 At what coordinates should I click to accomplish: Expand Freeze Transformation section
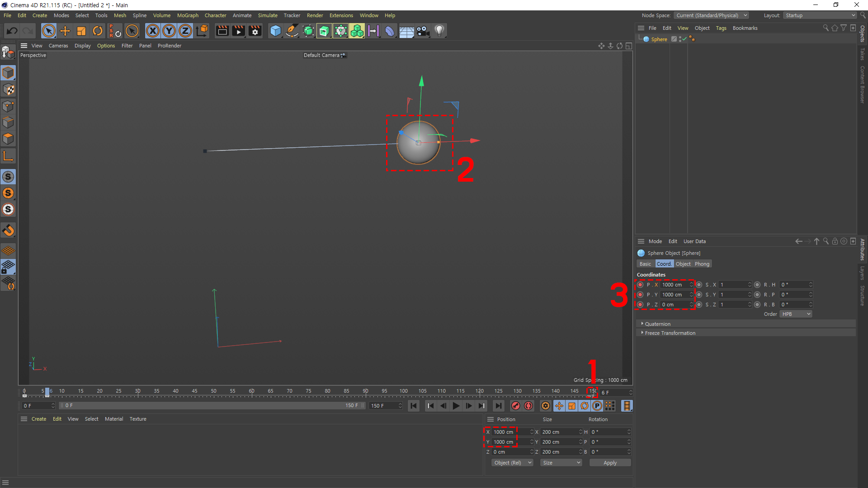coord(670,333)
